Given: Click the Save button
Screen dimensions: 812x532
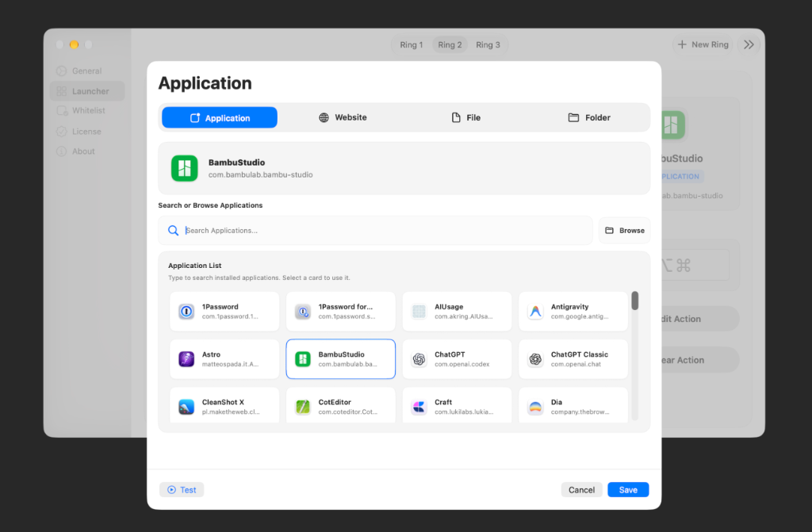Looking at the screenshot, I should click(628, 489).
